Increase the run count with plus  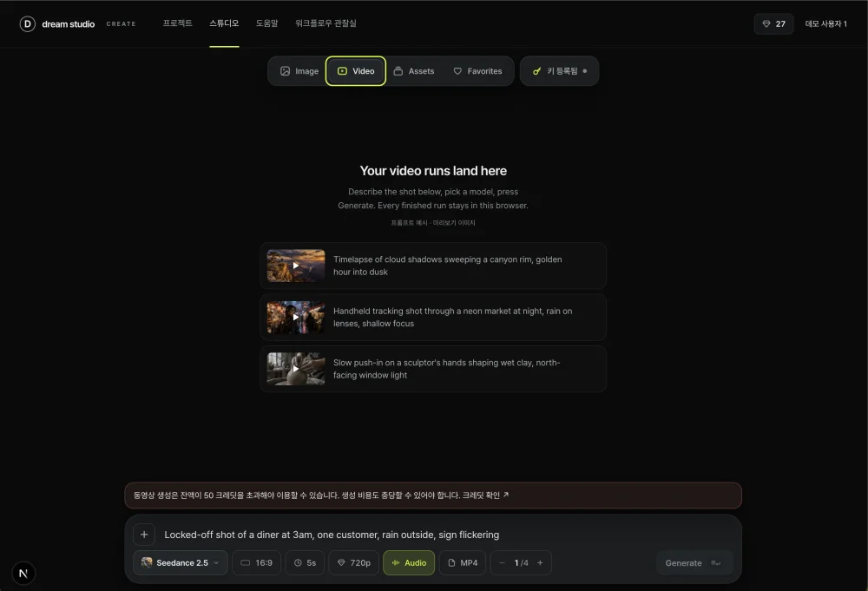pyautogui.click(x=540, y=562)
